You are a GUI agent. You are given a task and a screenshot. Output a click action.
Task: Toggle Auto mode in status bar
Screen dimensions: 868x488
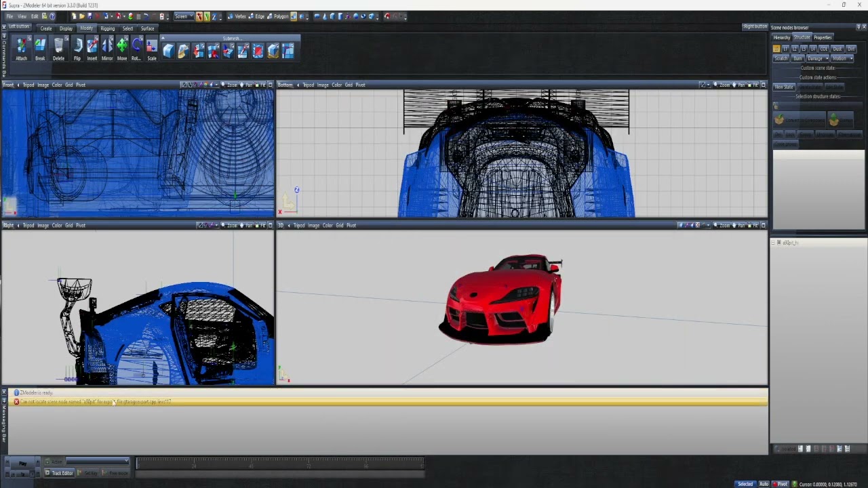764,484
